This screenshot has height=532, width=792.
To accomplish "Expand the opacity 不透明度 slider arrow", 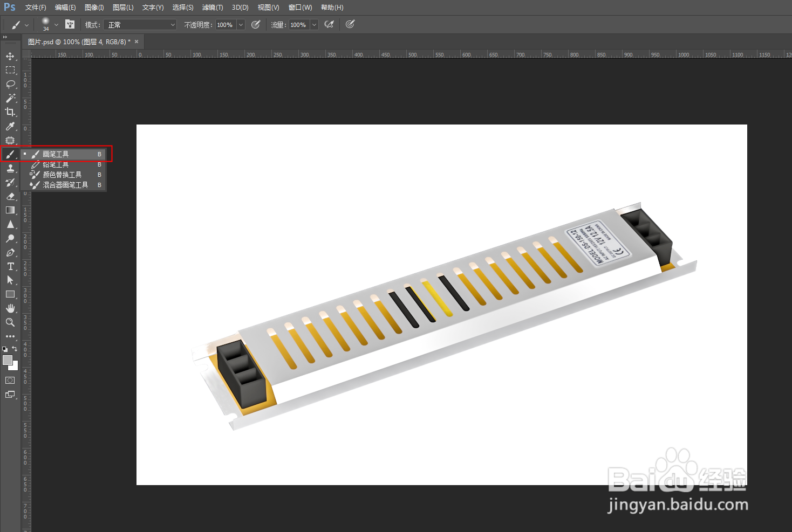I will click(x=241, y=25).
